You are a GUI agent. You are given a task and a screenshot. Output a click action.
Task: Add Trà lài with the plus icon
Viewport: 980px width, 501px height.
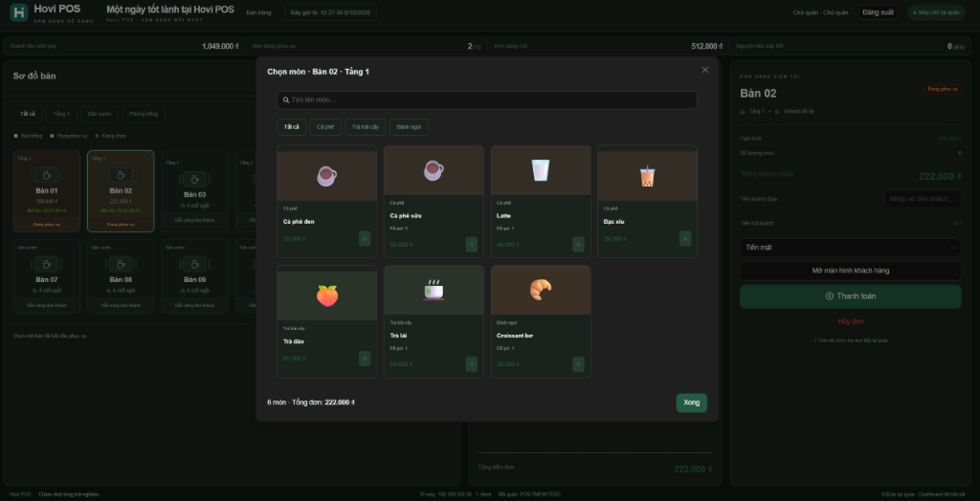tap(471, 364)
